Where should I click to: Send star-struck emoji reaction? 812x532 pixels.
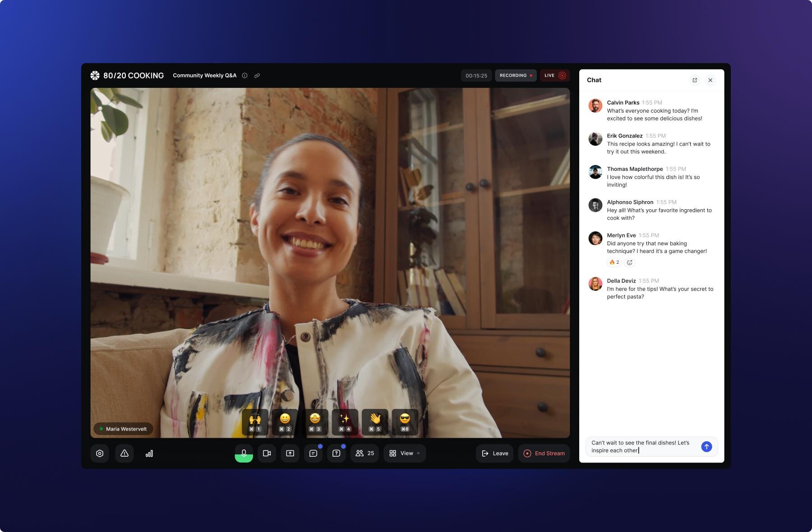[315, 422]
